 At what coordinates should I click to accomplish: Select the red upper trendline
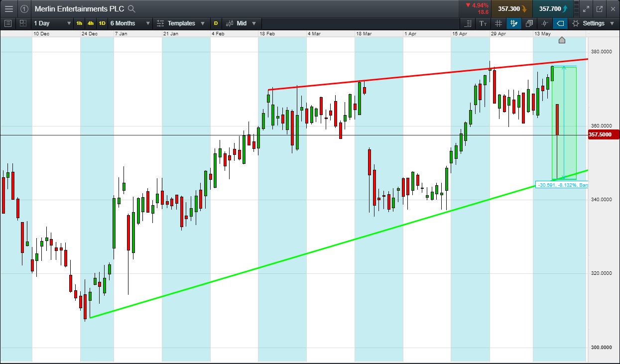coord(428,75)
